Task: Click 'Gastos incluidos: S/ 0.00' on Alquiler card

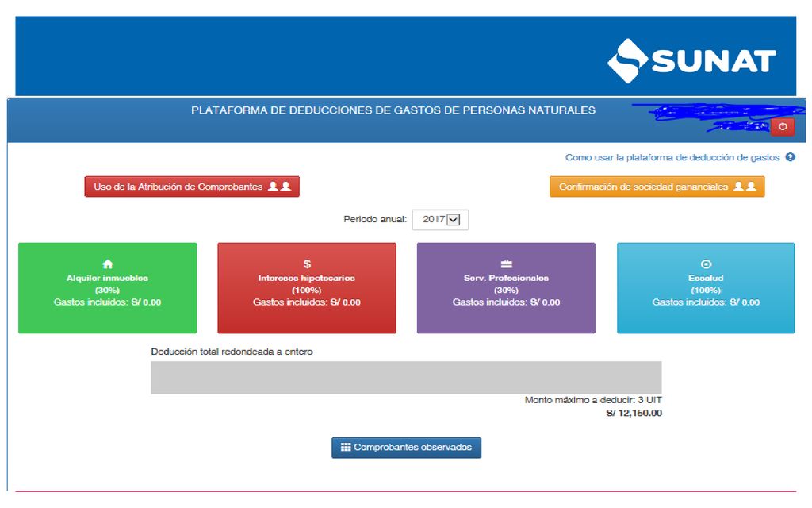Action: [x=107, y=302]
